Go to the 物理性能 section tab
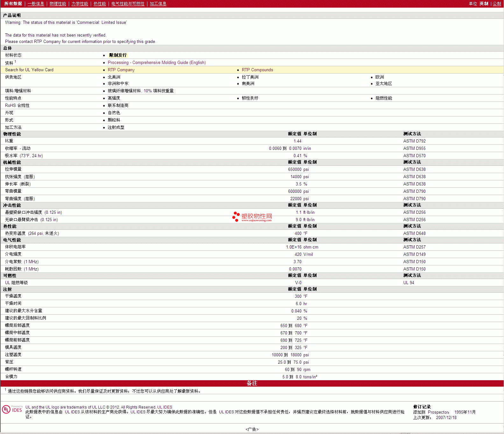This screenshot has width=504, height=434. 58,3
